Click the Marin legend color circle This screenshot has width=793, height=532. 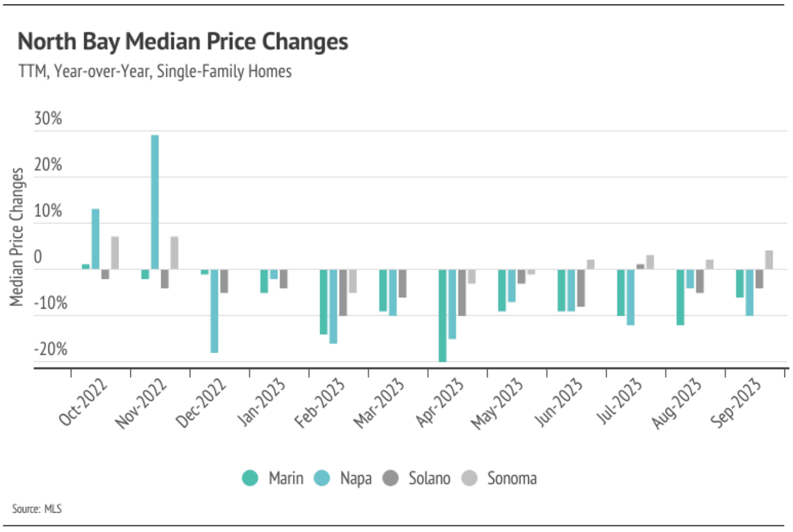pos(250,478)
